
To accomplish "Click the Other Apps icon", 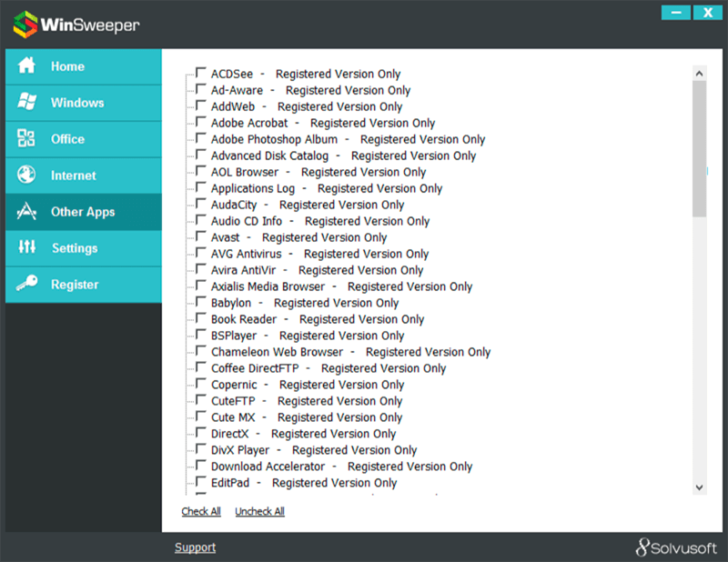I will point(26,211).
